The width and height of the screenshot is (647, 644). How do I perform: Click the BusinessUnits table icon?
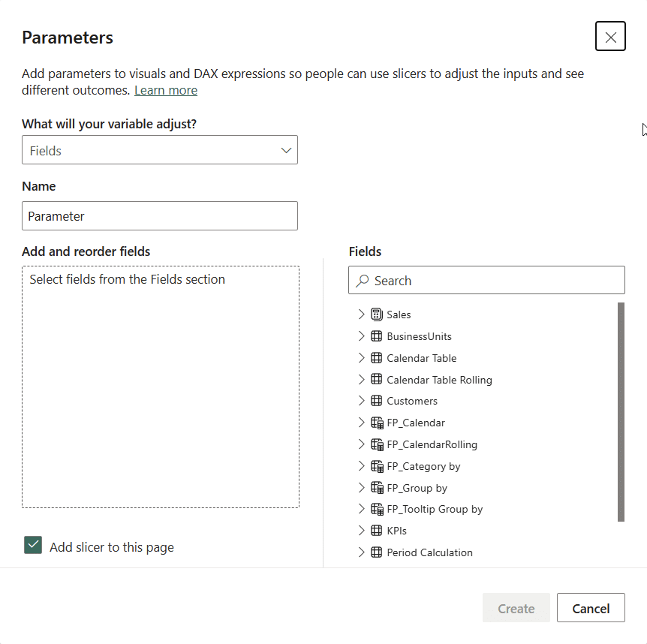375,336
